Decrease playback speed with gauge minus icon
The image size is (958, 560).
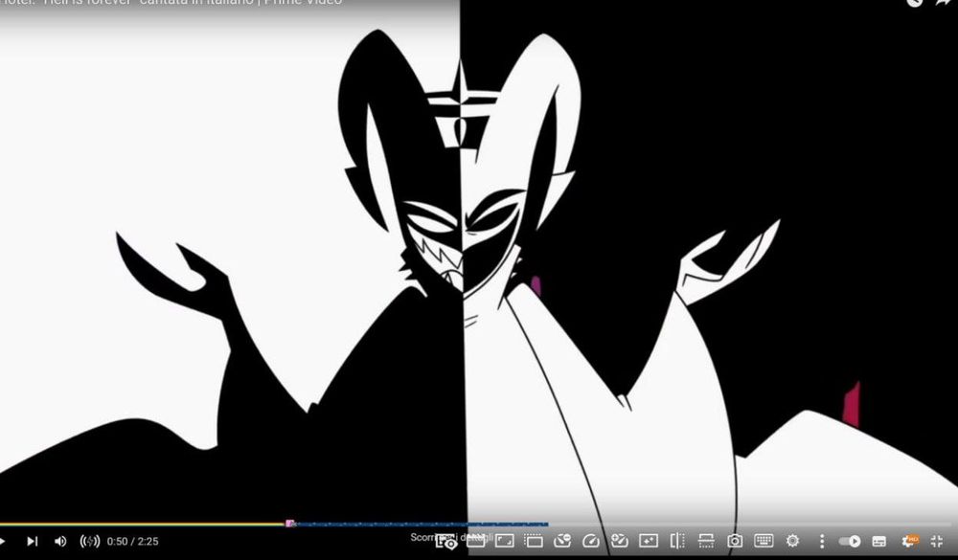point(562,541)
